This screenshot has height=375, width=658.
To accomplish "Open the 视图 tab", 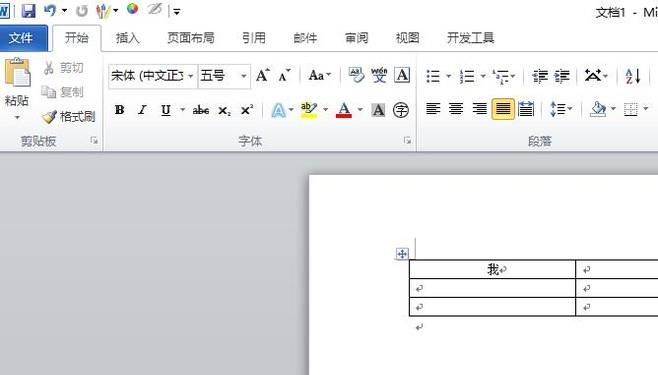I will [407, 38].
